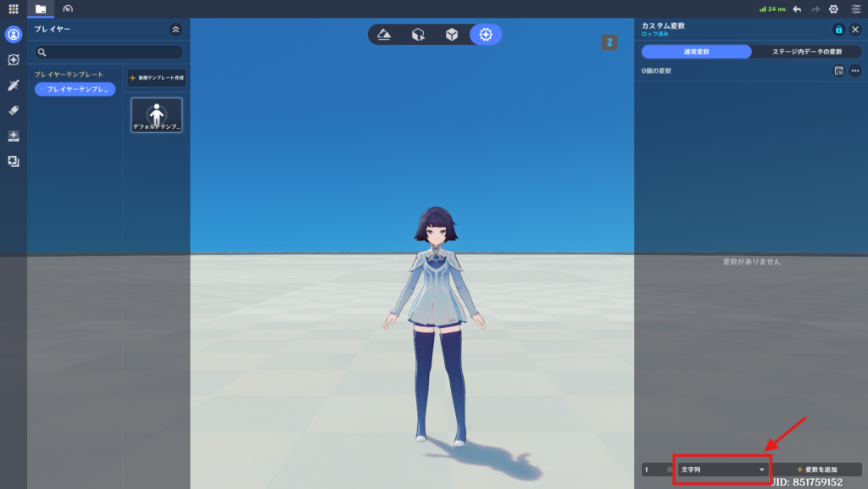Switch to 通常変数 tab
The width and height of the screenshot is (868, 489).
point(697,52)
